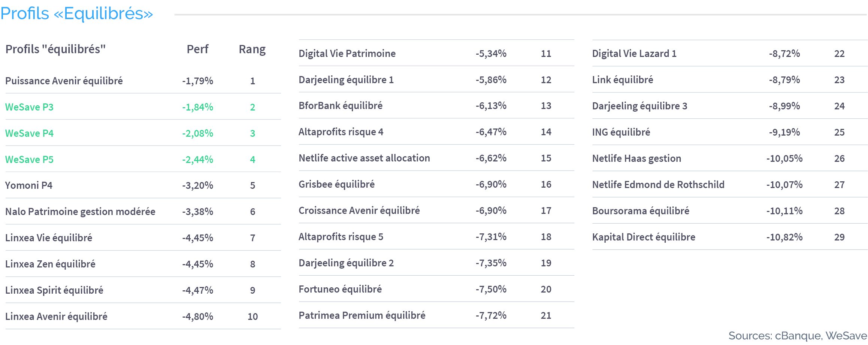Click the Sources: cBanque, WeSave text
Image resolution: width=868 pixels, height=345 pixels.
coord(798,336)
